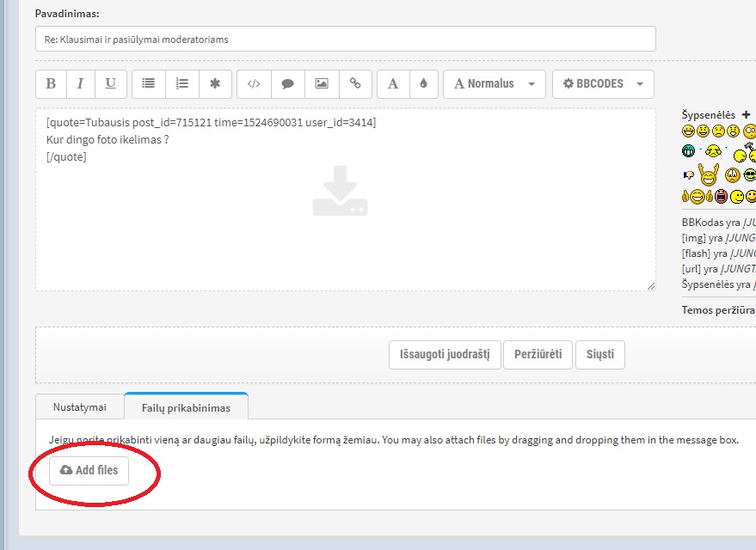
Task: Focus the Pavadinimas subject field
Action: point(345,39)
